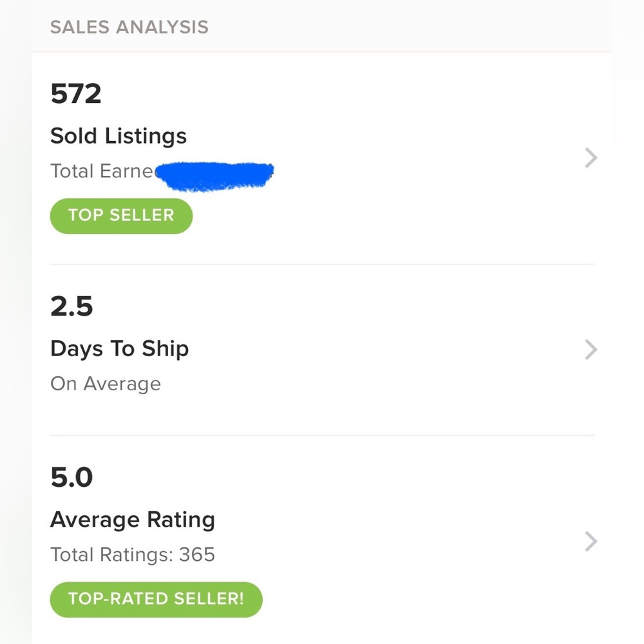Click empty header bar beside SALES ANALYSIS
Screen dimensions: 644x644
click(x=412, y=28)
